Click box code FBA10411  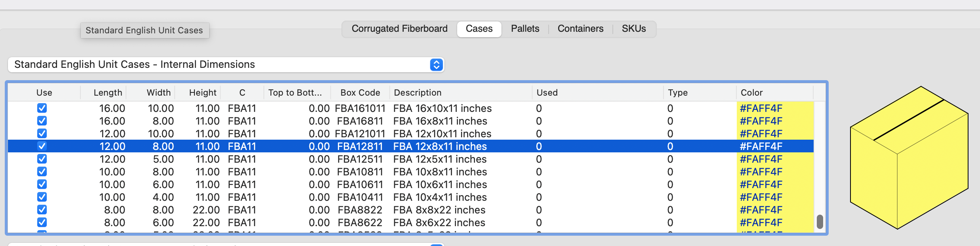click(x=360, y=197)
